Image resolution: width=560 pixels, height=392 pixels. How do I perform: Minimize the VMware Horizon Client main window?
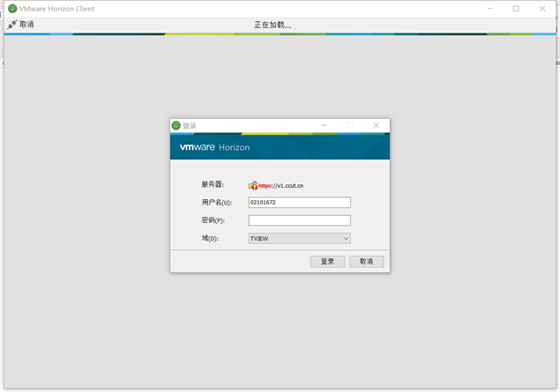490,9
